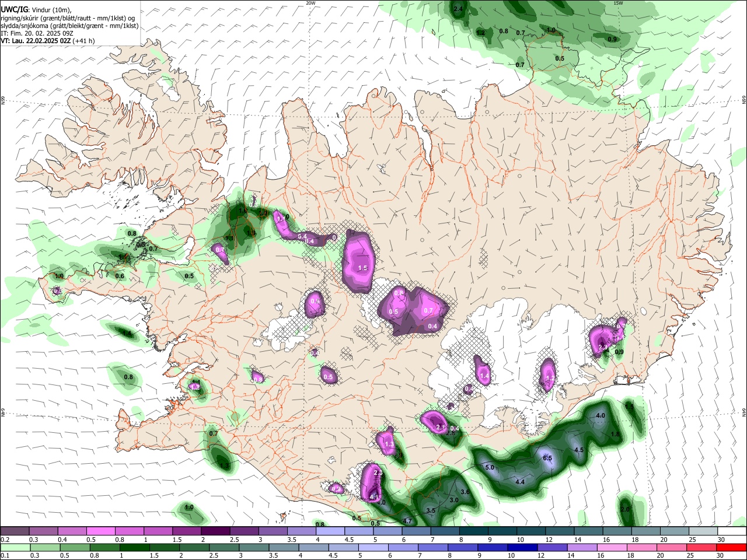Click the 'slydda/snjókoma' legend description line
The height and width of the screenshot is (560, 747).
69,26
